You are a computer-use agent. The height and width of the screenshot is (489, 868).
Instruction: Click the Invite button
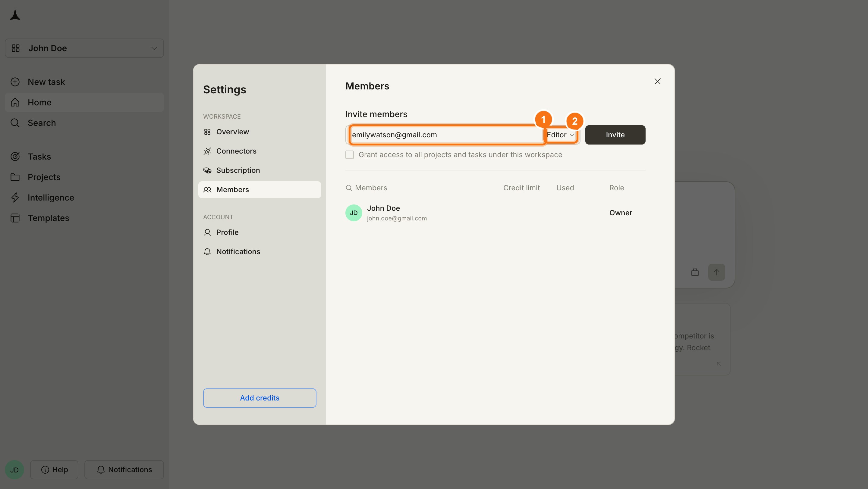tap(615, 135)
